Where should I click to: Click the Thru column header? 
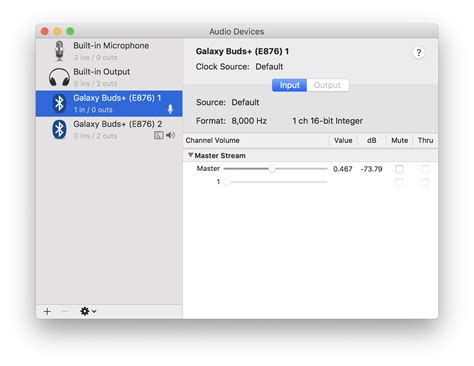pos(426,140)
